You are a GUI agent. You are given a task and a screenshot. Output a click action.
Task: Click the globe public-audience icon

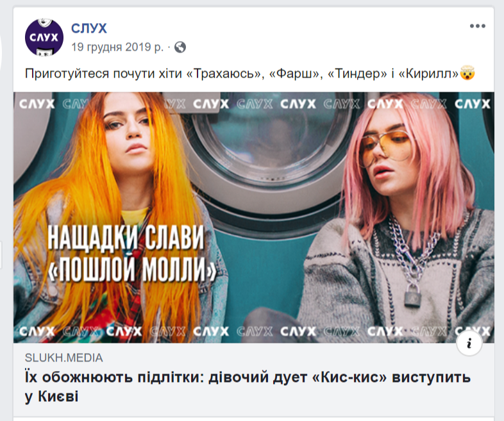[180, 47]
